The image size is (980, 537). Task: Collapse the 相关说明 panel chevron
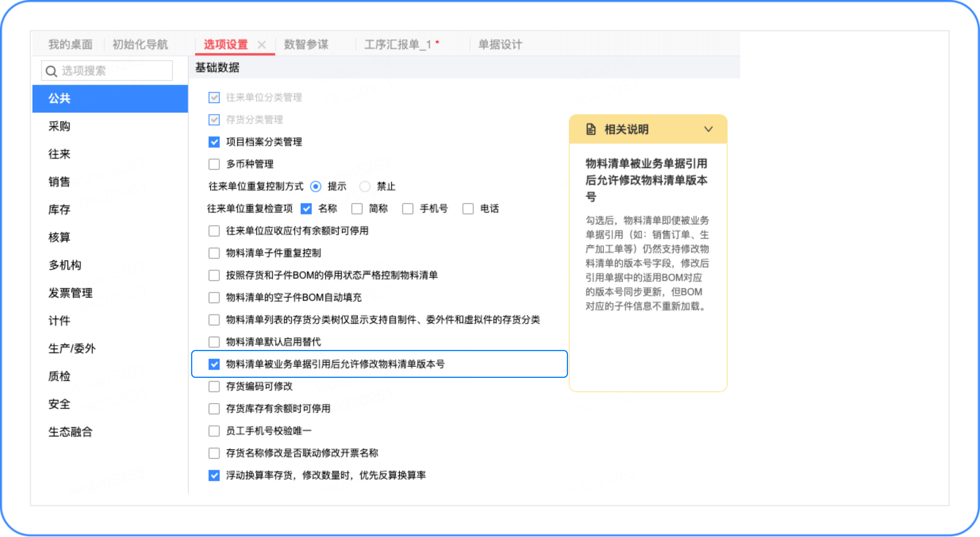pyautogui.click(x=708, y=129)
